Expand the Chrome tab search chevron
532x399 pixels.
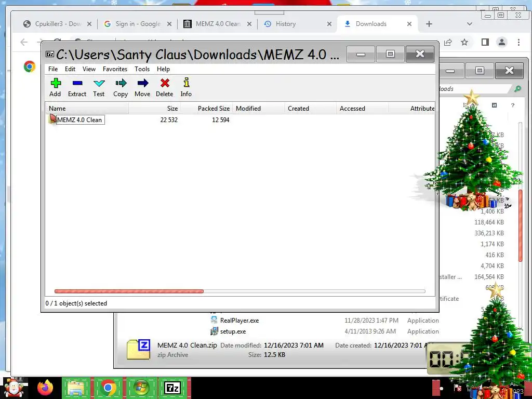pyautogui.click(x=470, y=24)
